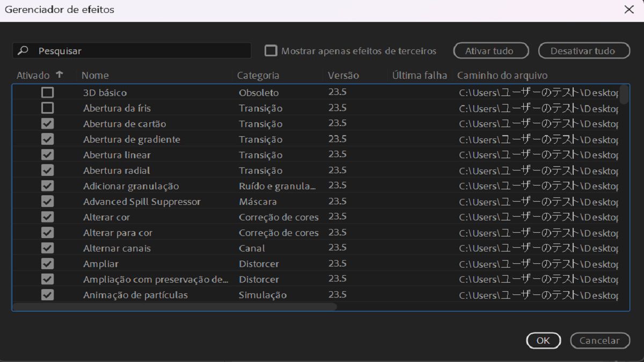The height and width of the screenshot is (362, 644).
Task: Click the Desativar tudo button
Action: point(584,50)
